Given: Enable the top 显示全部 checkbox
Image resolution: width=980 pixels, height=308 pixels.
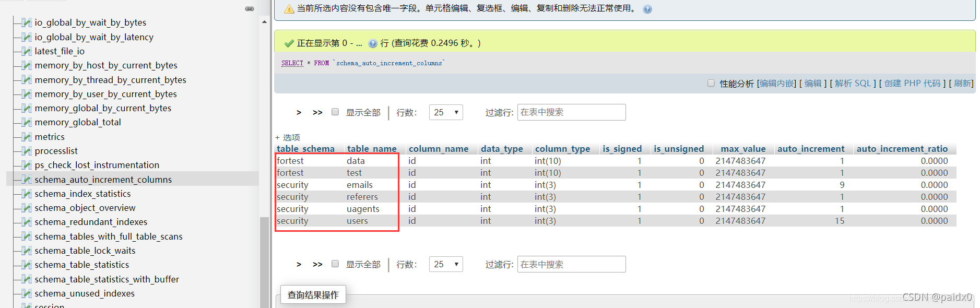Looking at the screenshot, I should [335, 112].
